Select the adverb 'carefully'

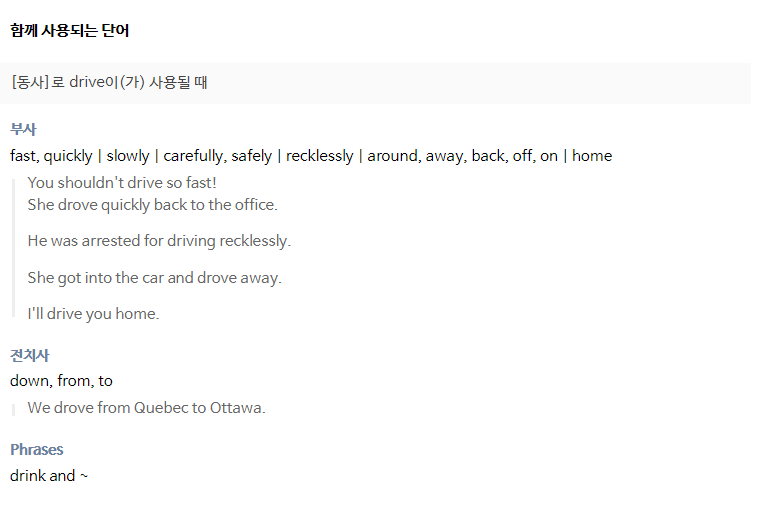tap(193, 156)
